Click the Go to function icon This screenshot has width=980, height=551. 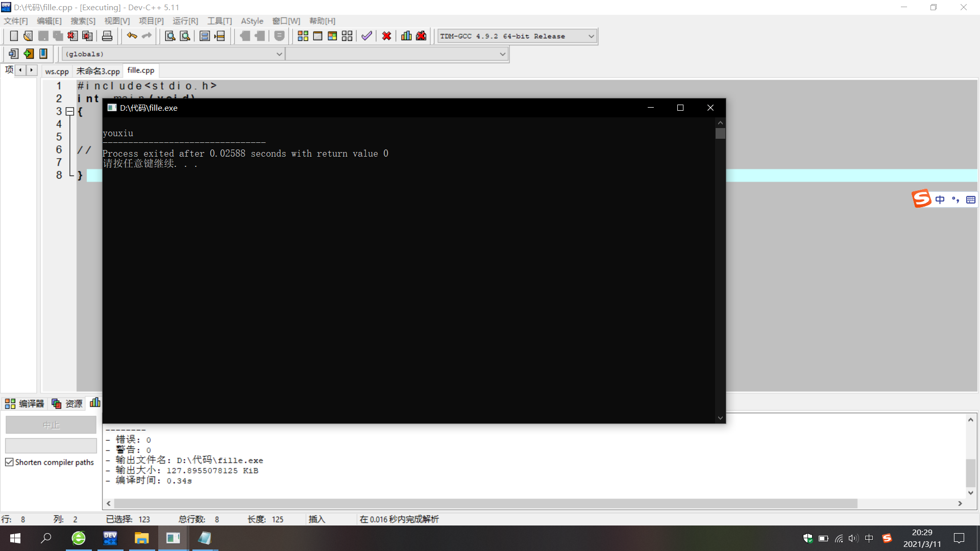coord(205,36)
